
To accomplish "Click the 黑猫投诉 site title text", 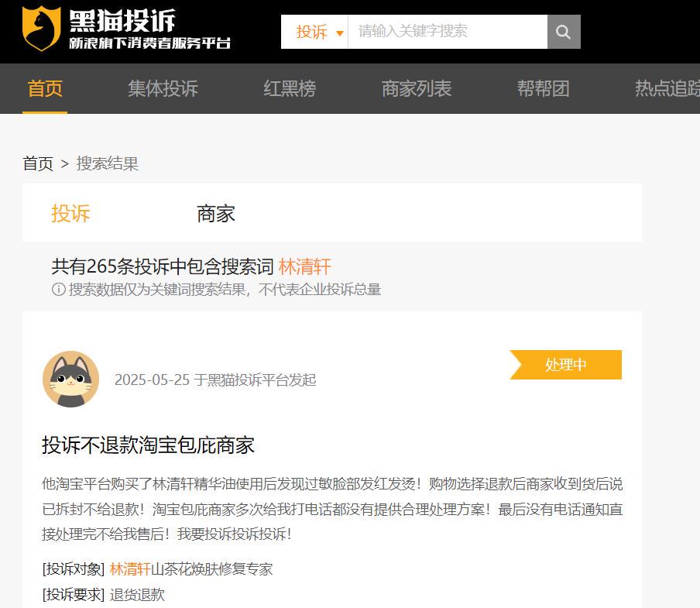I will click(122, 21).
